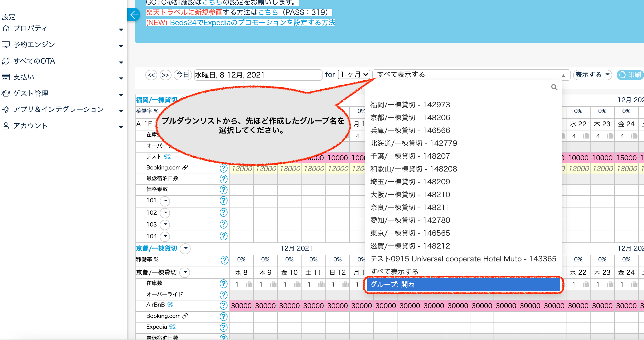The height and width of the screenshot is (340, 644).
Task: Click help question mark for 最低宿泊日数 row
Action: 223,179
